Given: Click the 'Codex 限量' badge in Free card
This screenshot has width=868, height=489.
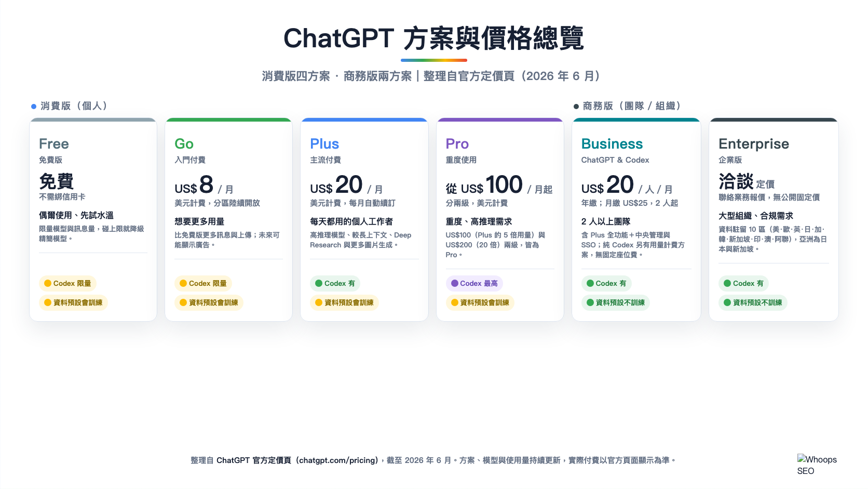Looking at the screenshot, I should (x=67, y=283).
